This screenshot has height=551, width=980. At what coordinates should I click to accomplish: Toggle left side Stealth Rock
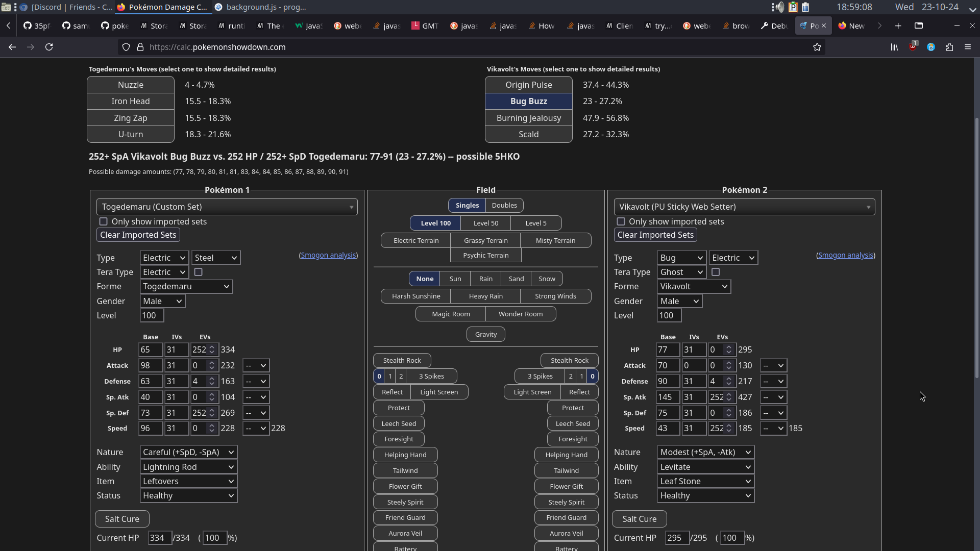point(402,360)
